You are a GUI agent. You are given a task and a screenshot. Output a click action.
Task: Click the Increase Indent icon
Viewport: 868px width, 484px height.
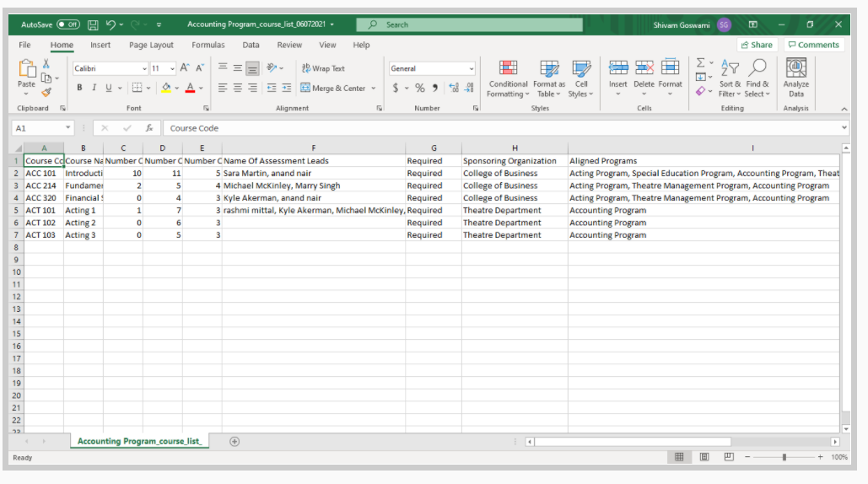tap(287, 88)
